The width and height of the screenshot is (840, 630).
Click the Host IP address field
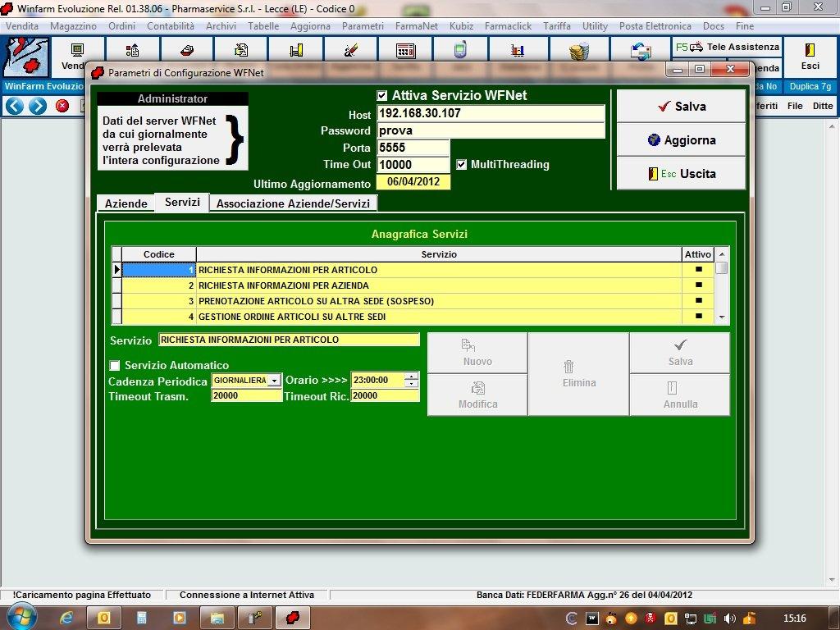coord(491,113)
